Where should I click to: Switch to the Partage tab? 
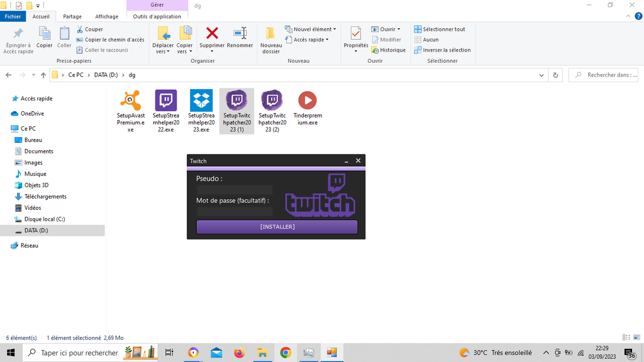point(72,16)
